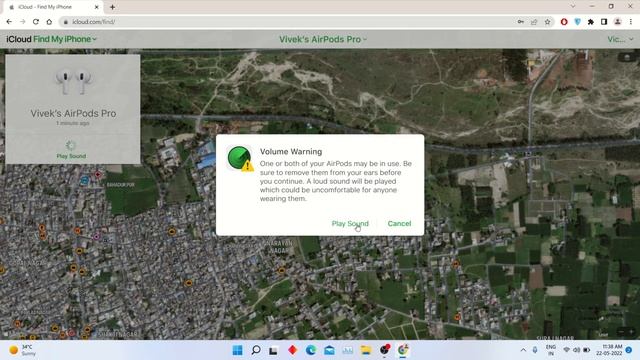Screen dimensions: 640x360
Task: Expand the iCloud Find My iPhone app menu
Action: (51, 39)
